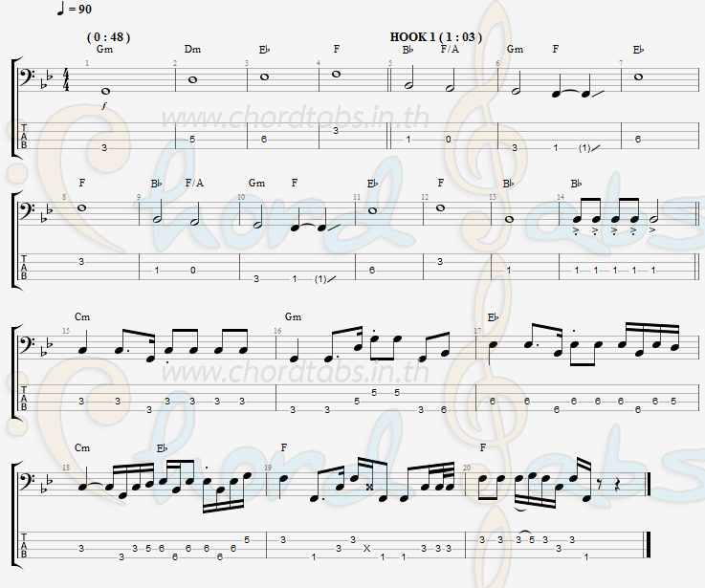The width and height of the screenshot is (705, 588).
Task: Click the TAB clef on the second system
Action: pyautogui.click(x=24, y=267)
